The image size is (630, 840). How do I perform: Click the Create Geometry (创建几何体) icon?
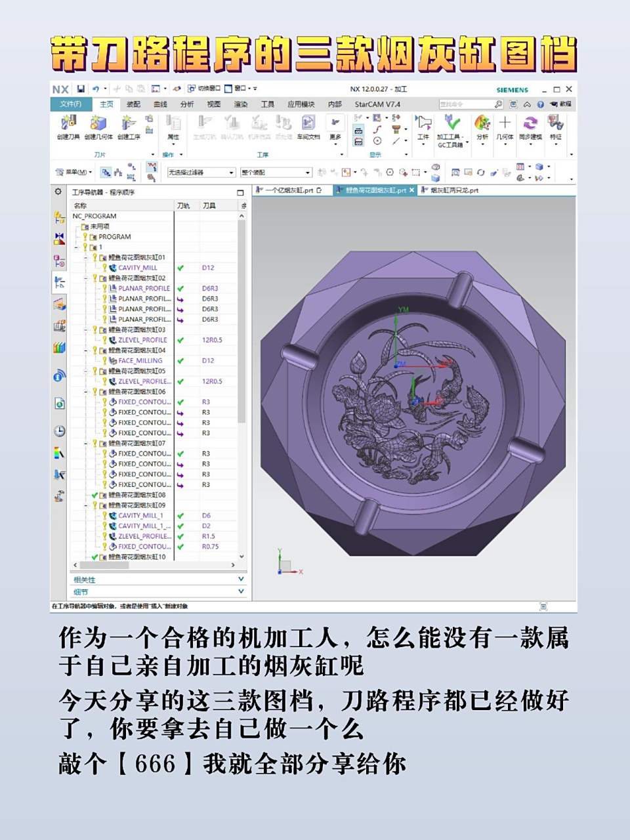coord(98,127)
